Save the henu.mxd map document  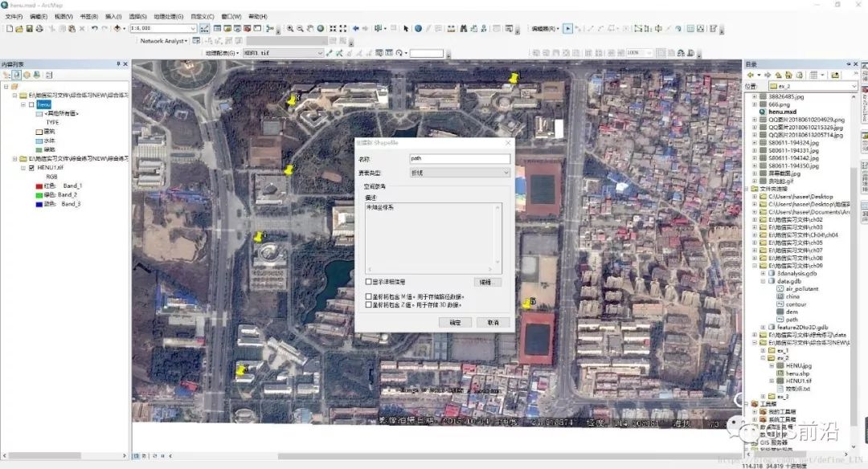tap(29, 29)
